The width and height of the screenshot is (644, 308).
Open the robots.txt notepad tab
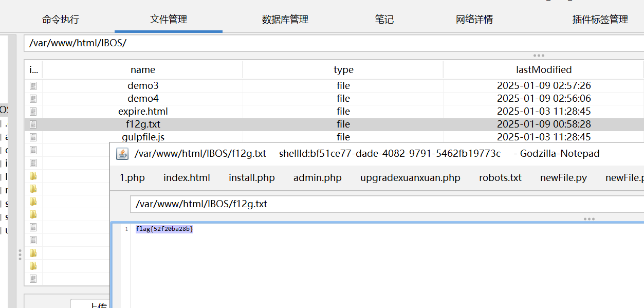500,177
